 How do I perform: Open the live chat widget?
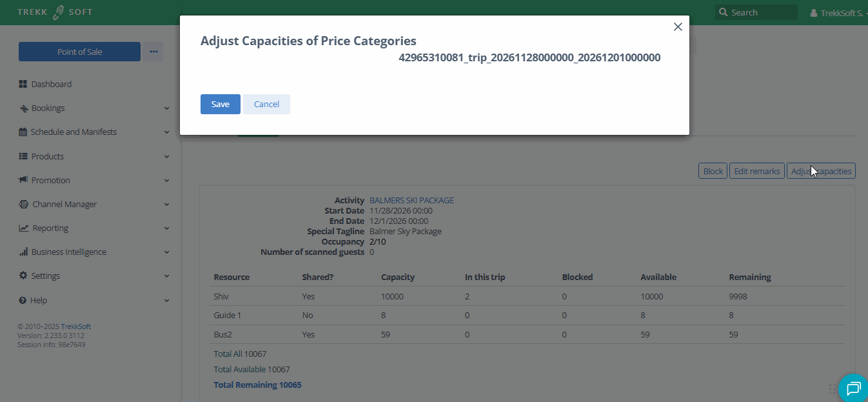click(853, 388)
